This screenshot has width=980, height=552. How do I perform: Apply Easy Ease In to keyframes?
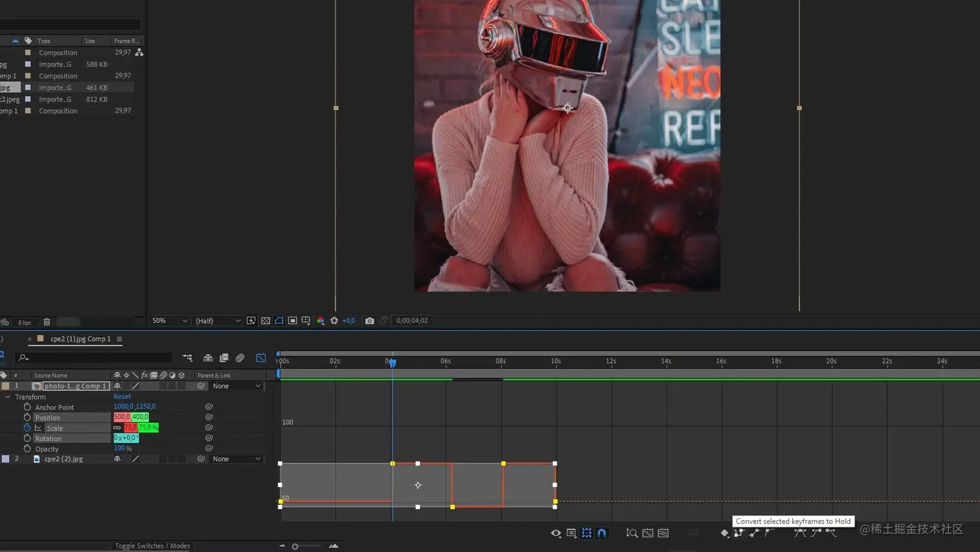tap(815, 533)
